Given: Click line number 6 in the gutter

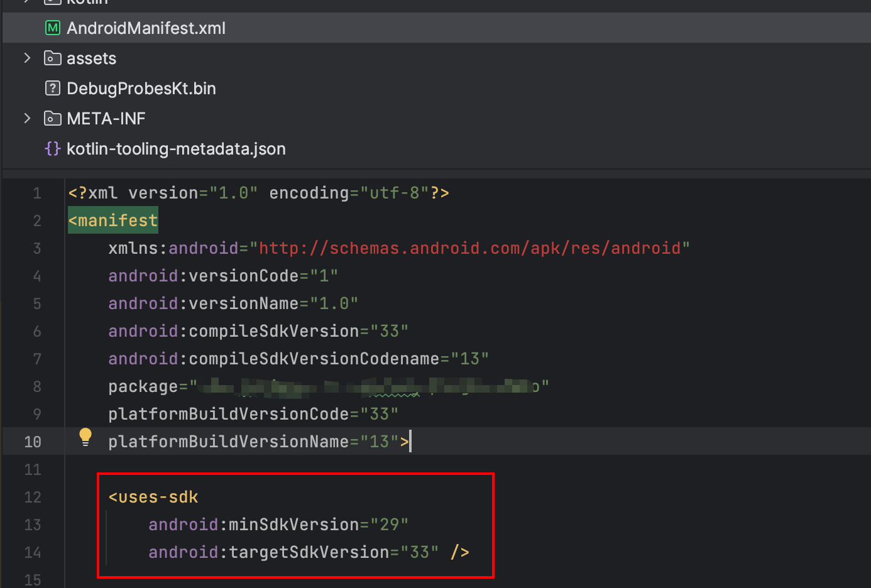Looking at the screenshot, I should point(37,331).
